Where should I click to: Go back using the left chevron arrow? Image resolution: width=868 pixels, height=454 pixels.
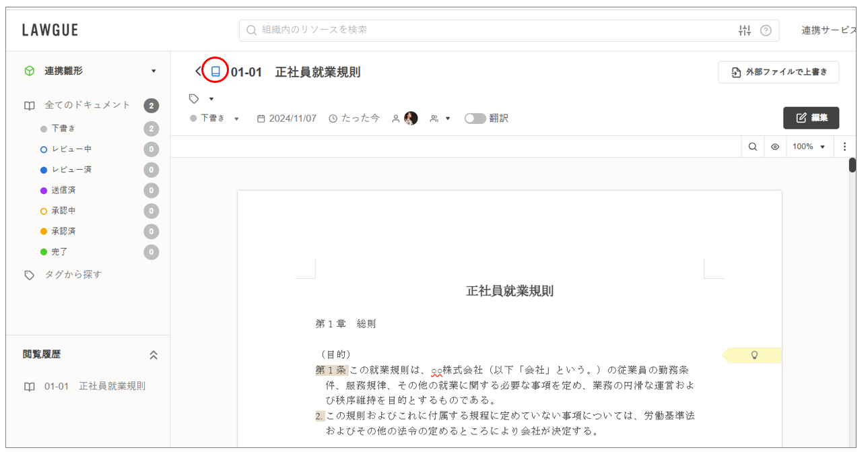[x=198, y=71]
